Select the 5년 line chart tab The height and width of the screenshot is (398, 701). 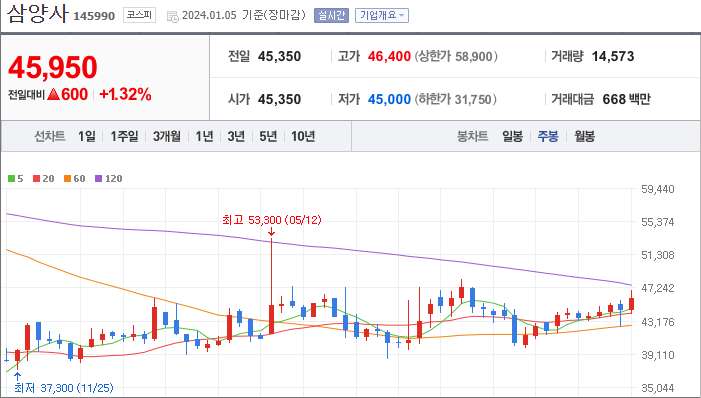[x=268, y=136]
